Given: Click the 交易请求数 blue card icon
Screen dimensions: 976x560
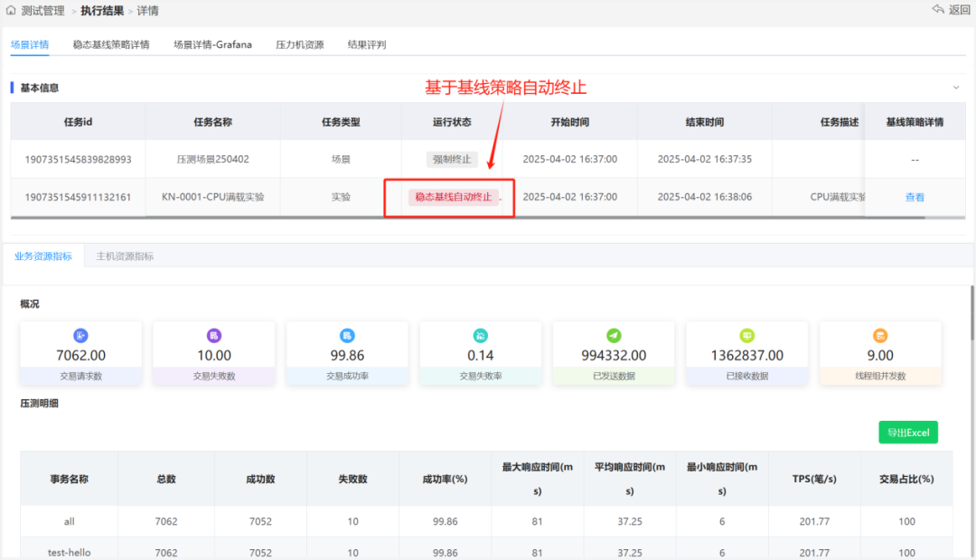Looking at the screenshot, I should tap(81, 336).
